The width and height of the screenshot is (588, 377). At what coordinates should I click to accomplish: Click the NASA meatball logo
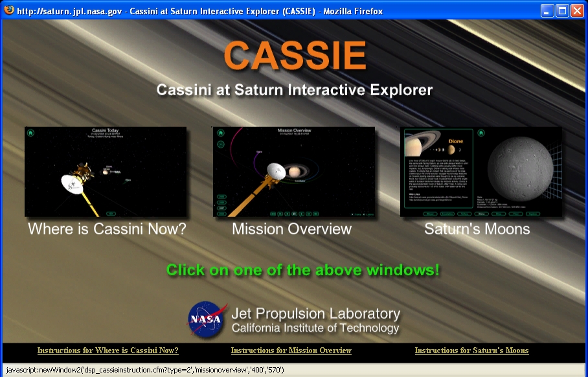(x=207, y=319)
